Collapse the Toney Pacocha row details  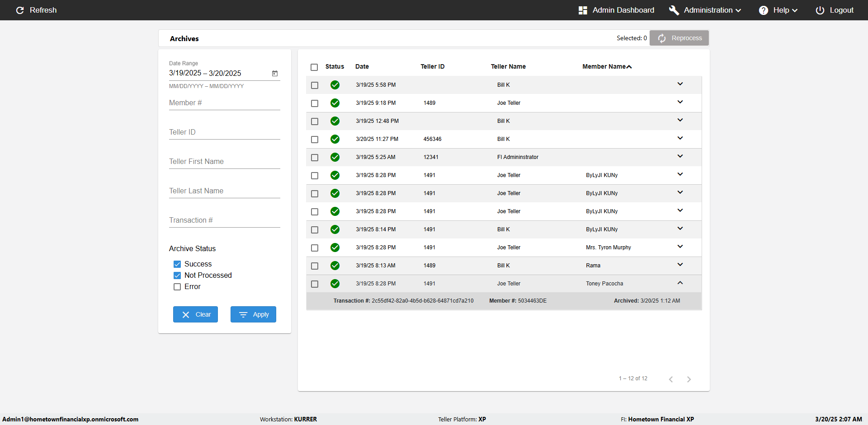680,283
